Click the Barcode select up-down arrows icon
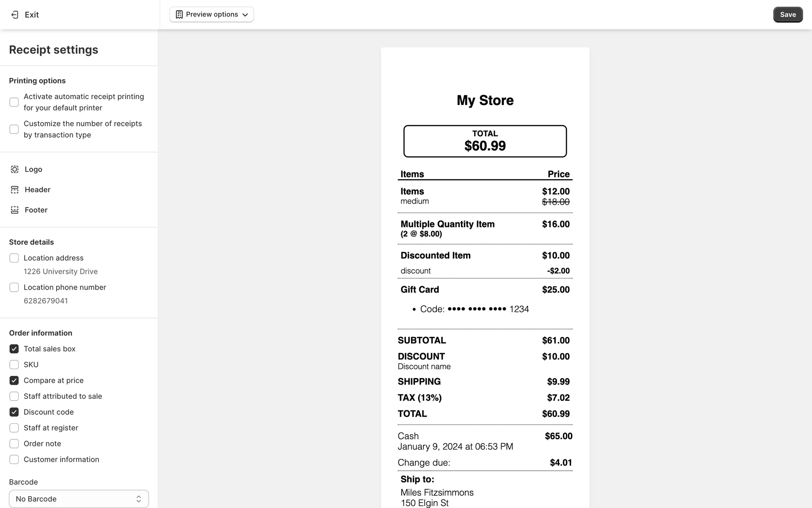Image resolution: width=812 pixels, height=508 pixels. pyautogui.click(x=139, y=499)
